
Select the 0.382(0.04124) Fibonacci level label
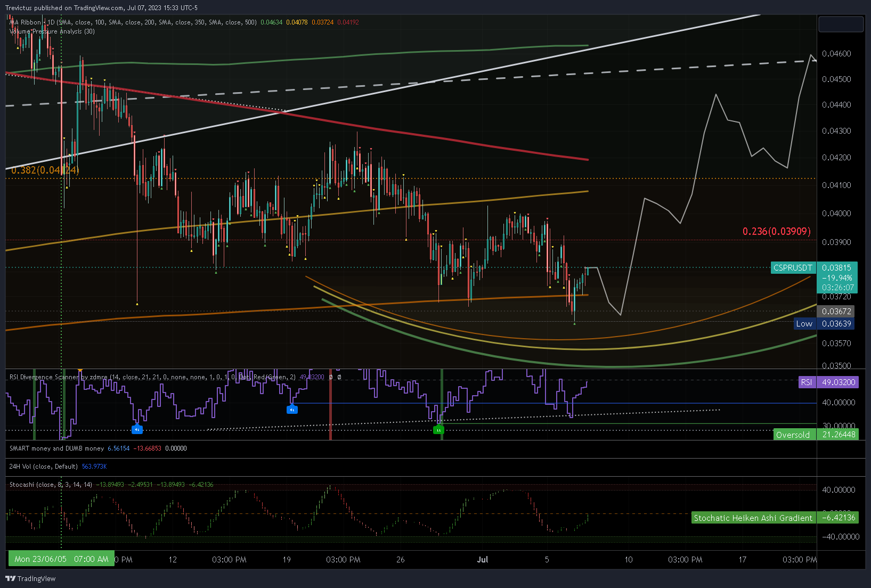pos(45,170)
